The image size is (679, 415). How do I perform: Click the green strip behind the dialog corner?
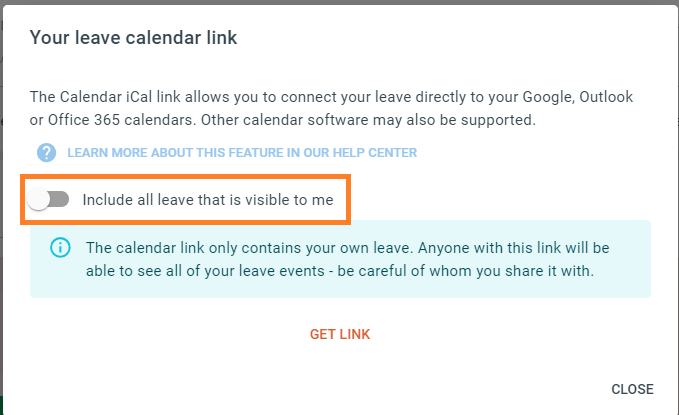(1, 405)
